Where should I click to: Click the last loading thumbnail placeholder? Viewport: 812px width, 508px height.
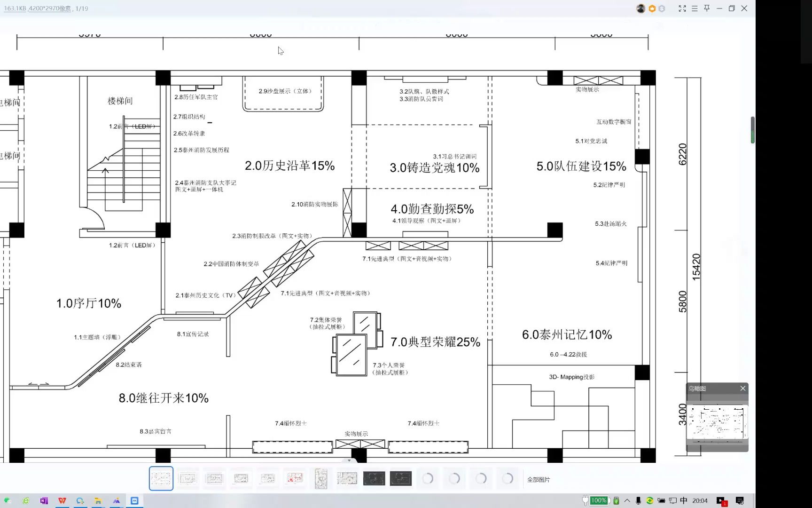[507, 479]
